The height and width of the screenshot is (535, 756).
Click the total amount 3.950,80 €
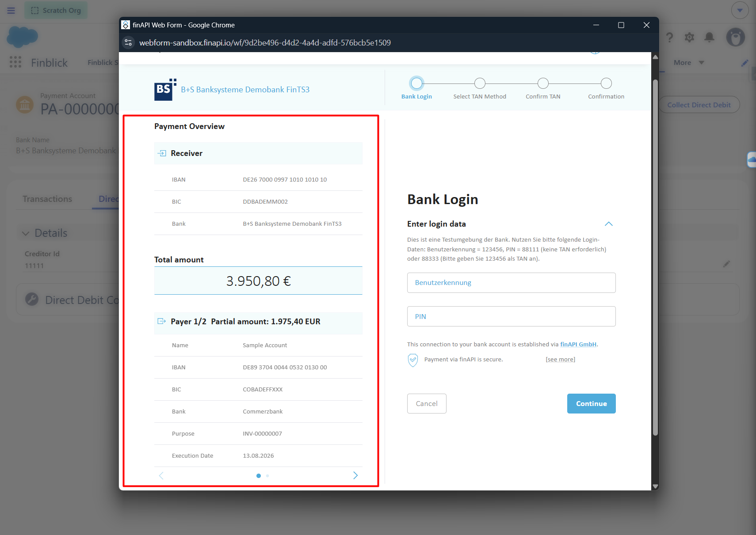point(259,281)
